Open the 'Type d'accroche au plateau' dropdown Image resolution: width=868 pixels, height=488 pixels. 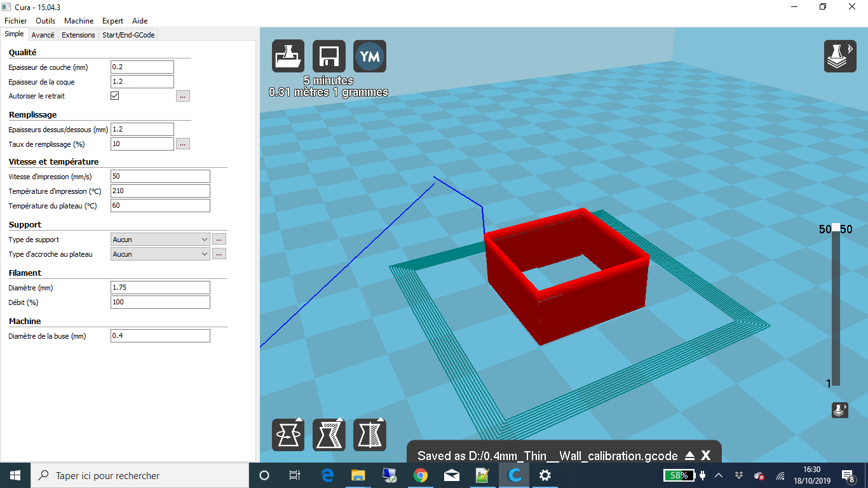[160, 254]
